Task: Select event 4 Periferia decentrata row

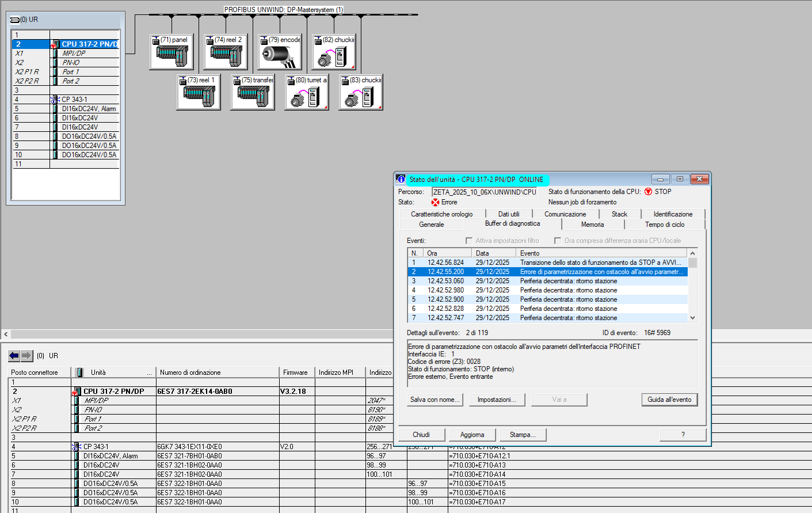Action: (x=547, y=290)
